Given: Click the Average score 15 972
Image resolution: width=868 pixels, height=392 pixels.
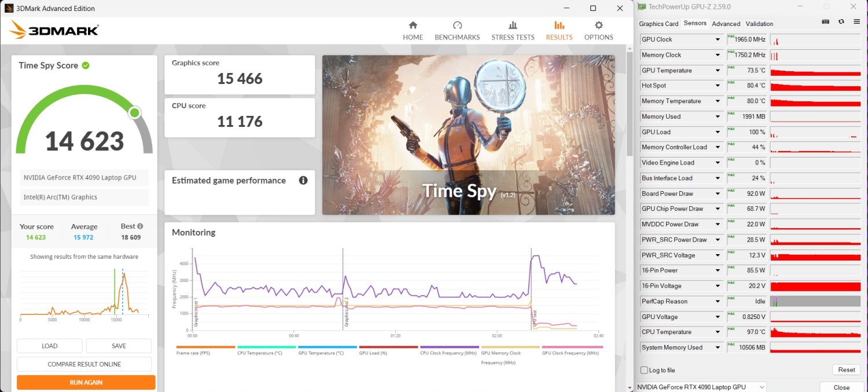Looking at the screenshot, I should [84, 237].
